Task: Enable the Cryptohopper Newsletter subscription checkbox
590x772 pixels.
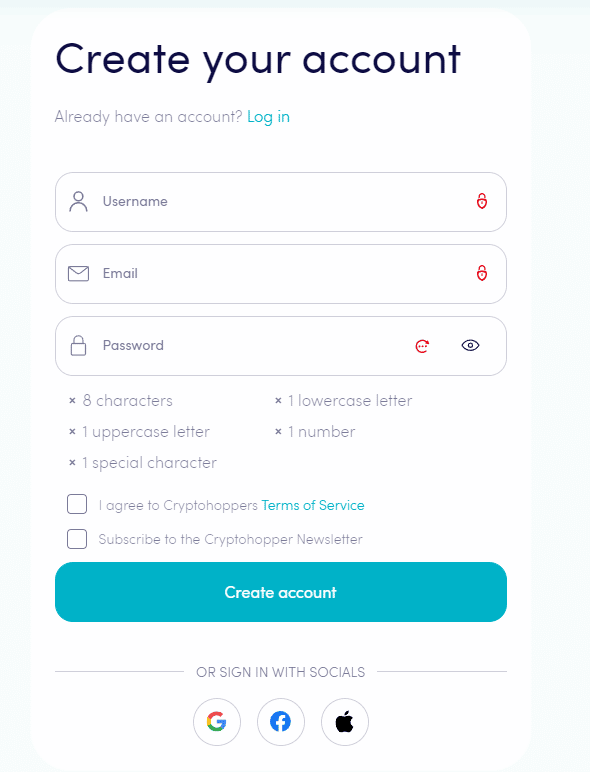Action: [77, 539]
